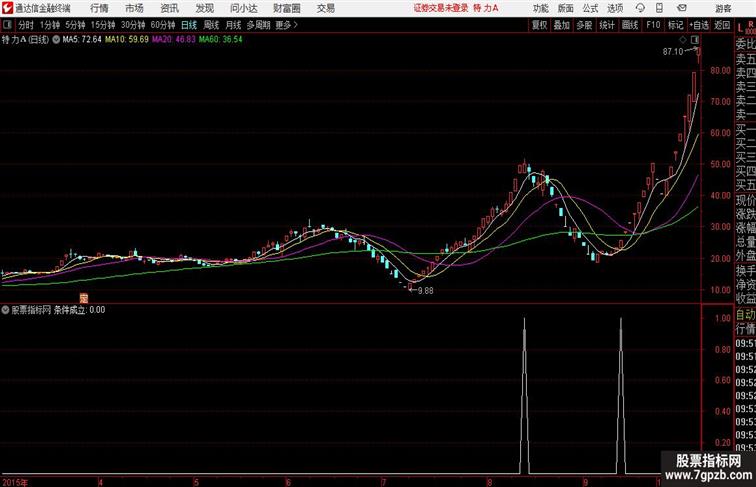This screenshot has width=756, height=487.
Task: Click the mobile phone icon
Action: (659, 8)
